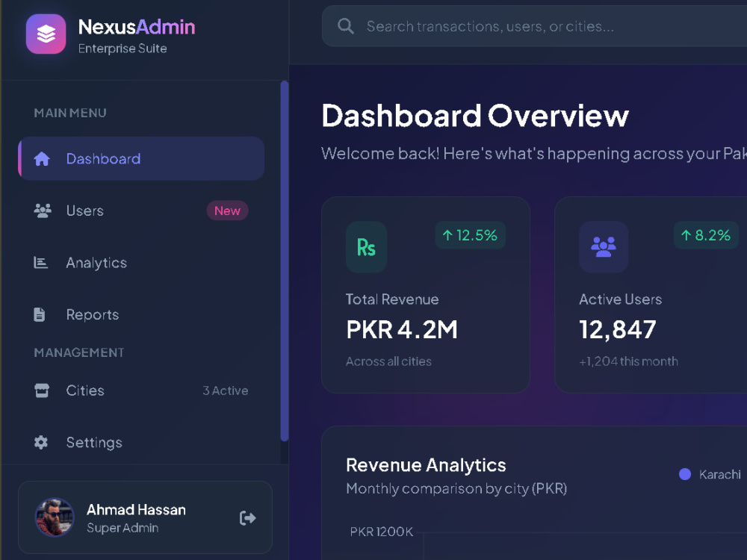Click Ahmad Hassan's profile avatar

click(55, 517)
